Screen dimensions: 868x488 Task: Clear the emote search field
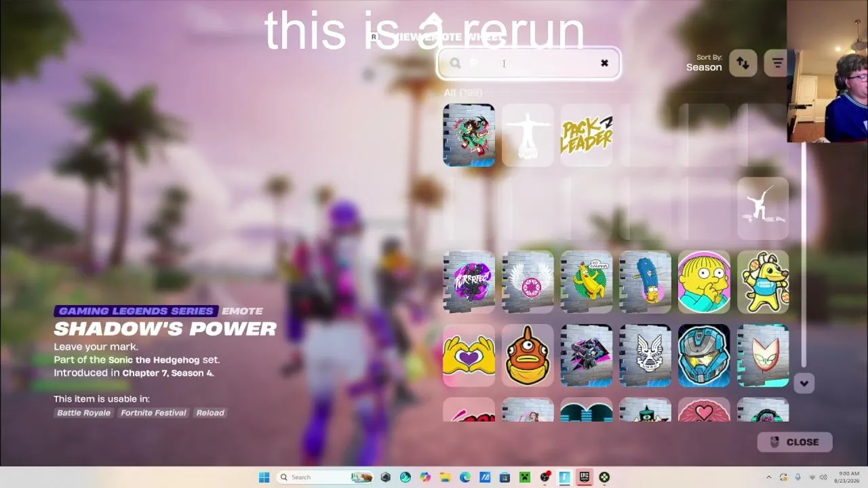click(604, 63)
